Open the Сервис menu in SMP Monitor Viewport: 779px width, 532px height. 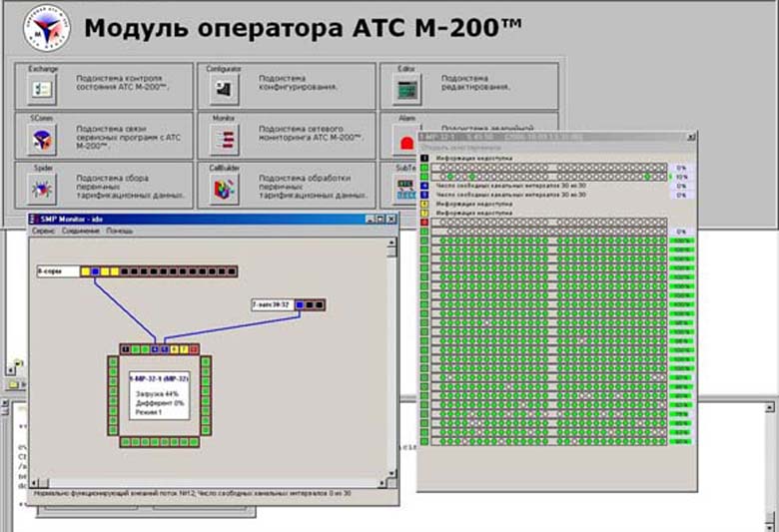click(x=43, y=231)
